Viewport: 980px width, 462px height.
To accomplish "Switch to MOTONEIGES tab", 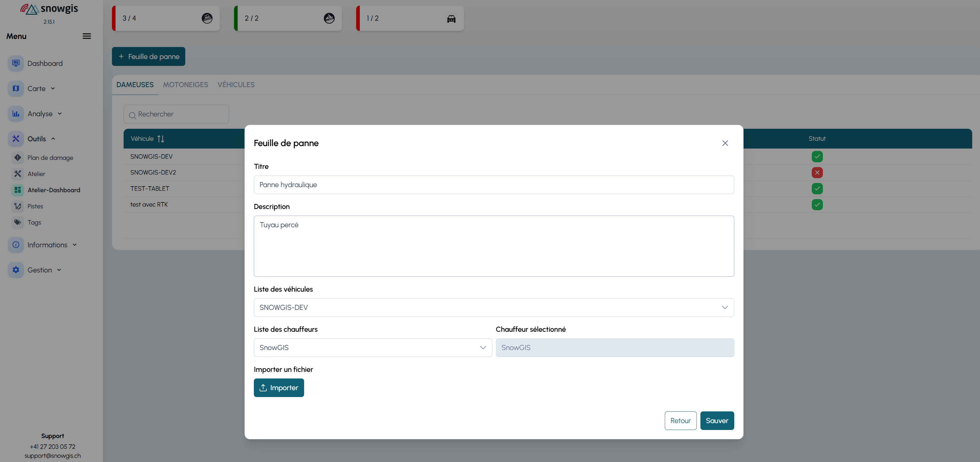I will tap(185, 84).
